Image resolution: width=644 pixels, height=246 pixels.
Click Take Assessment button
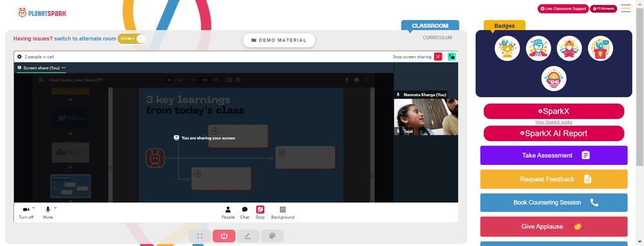point(554,155)
